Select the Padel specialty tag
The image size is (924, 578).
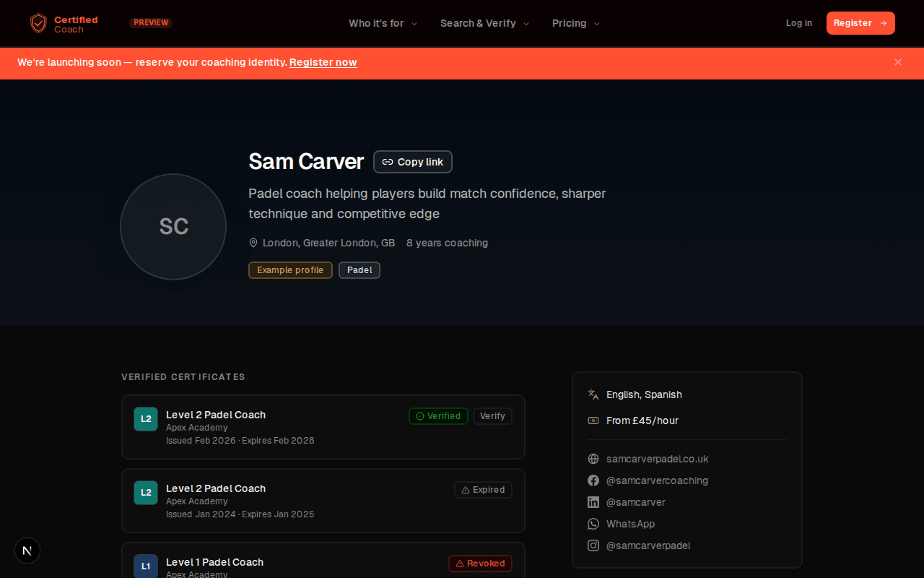pyautogui.click(x=359, y=269)
